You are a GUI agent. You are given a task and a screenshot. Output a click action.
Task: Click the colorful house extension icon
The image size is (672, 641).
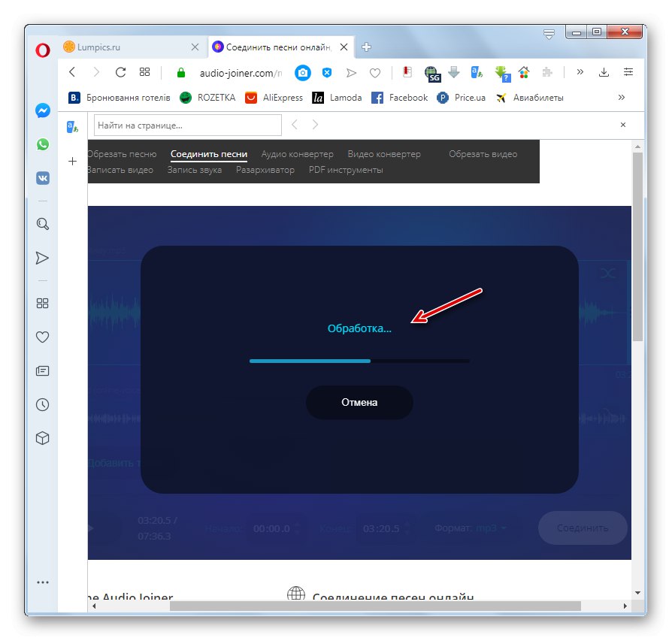[524, 72]
